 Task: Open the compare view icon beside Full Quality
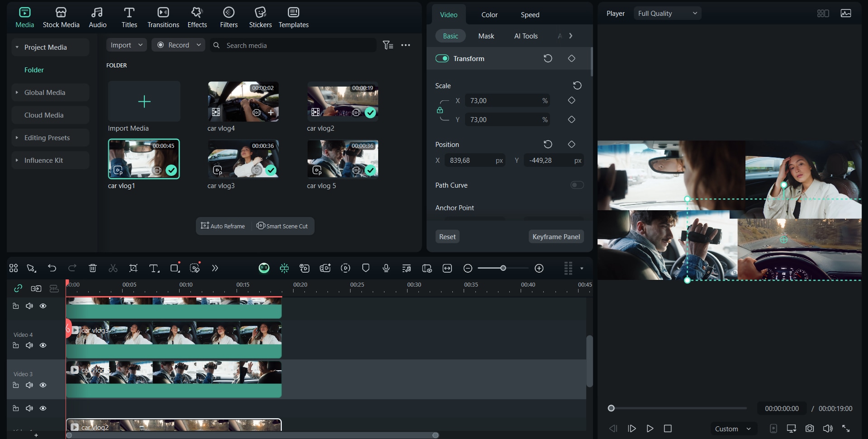click(x=823, y=13)
